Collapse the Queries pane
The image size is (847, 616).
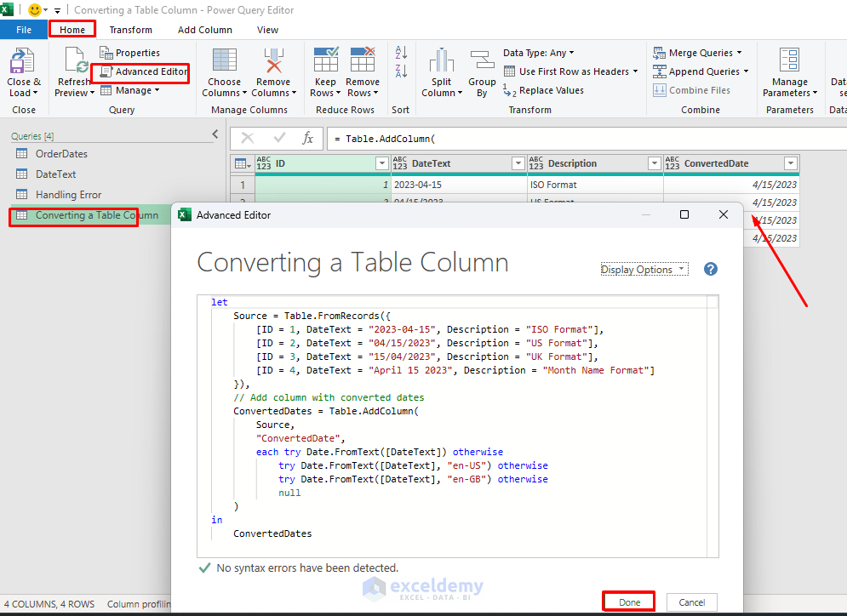[215, 134]
